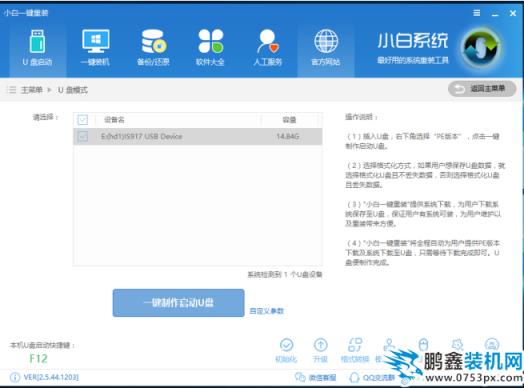Viewport: 524px width, 388px height.
Task: Open the 自定义参数 link
Action: pyautogui.click(x=266, y=311)
